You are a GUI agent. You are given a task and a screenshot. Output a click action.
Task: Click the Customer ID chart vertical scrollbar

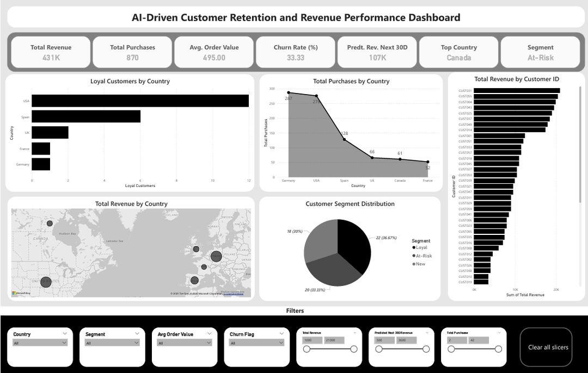click(x=580, y=144)
